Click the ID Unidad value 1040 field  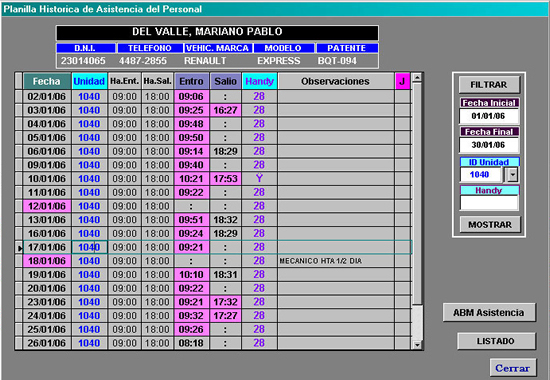click(481, 174)
